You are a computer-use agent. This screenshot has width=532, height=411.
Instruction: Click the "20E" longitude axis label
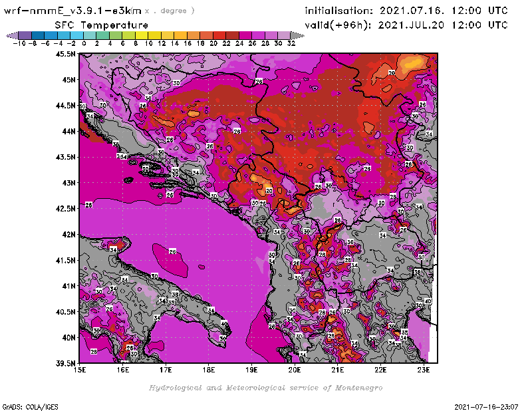295,370
